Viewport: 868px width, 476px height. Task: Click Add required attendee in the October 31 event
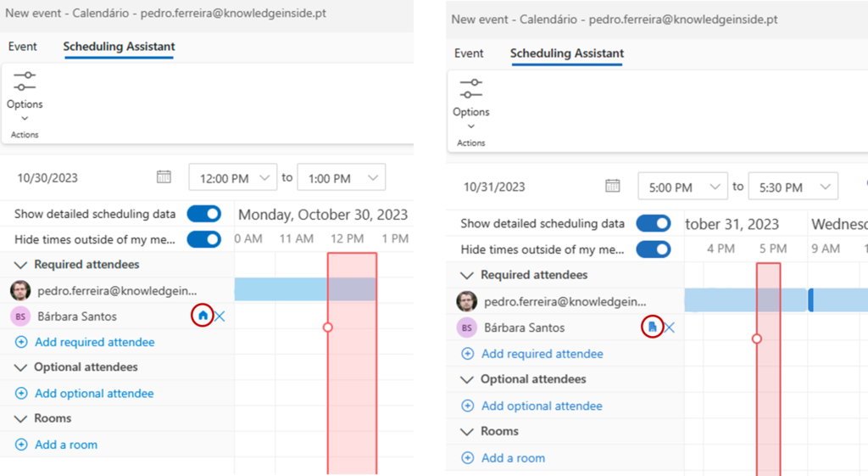542,354
